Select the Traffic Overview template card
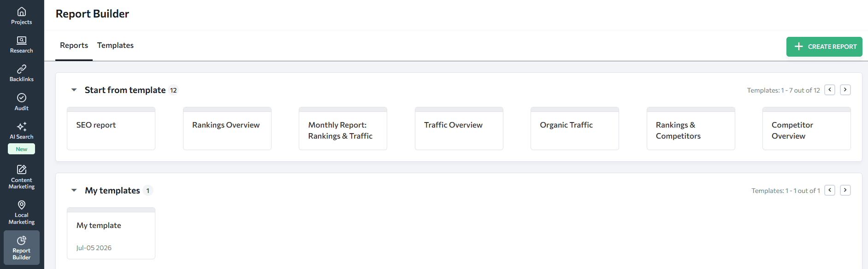Screen dimensions: 868x269 459,129
